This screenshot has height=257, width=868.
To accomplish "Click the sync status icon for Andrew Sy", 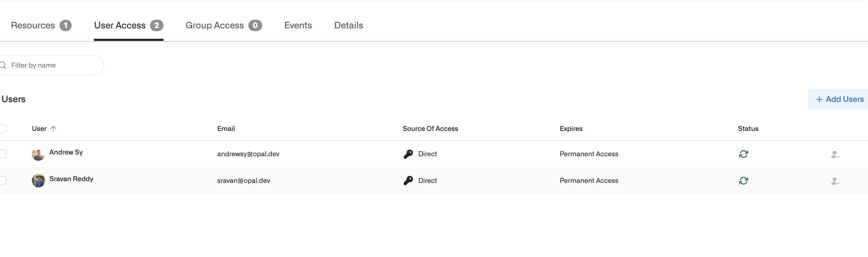I will pyautogui.click(x=743, y=154).
